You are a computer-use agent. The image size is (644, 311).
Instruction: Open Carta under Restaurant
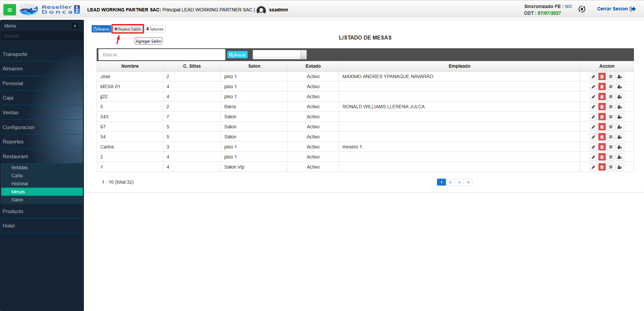pos(42,176)
